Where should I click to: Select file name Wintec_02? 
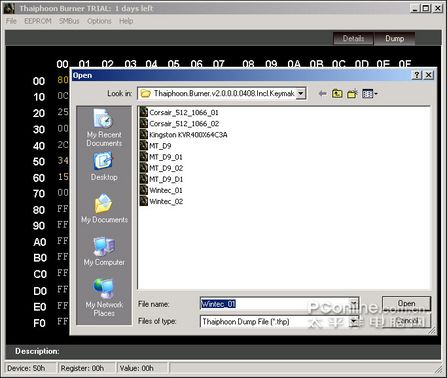pos(166,201)
